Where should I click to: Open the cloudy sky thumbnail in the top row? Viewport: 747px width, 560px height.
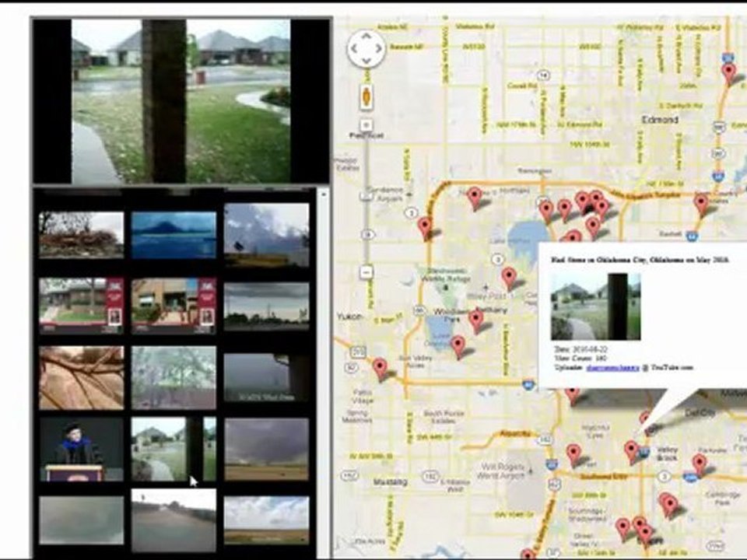[266, 235]
